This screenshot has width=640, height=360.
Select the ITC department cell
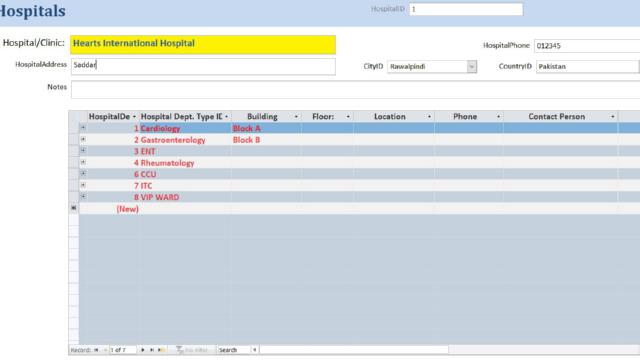coord(185,185)
